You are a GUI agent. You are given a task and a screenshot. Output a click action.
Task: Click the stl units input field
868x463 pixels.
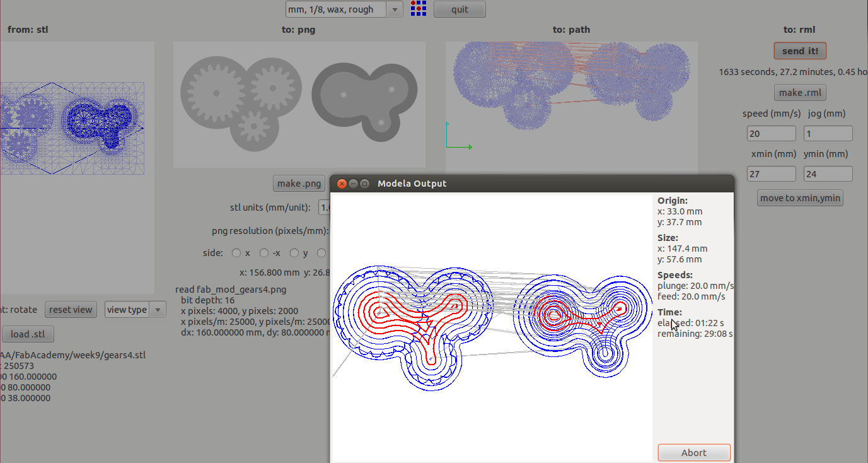[325, 208]
